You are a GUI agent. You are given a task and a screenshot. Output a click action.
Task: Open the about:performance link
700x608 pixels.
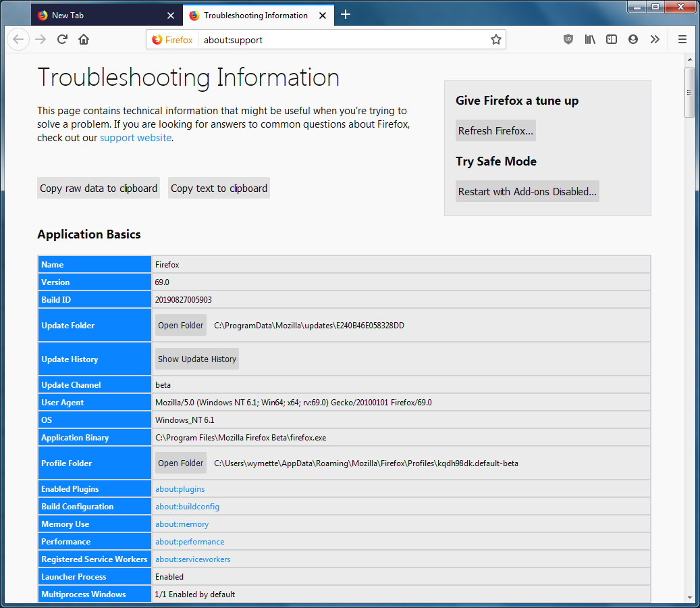[x=190, y=541]
